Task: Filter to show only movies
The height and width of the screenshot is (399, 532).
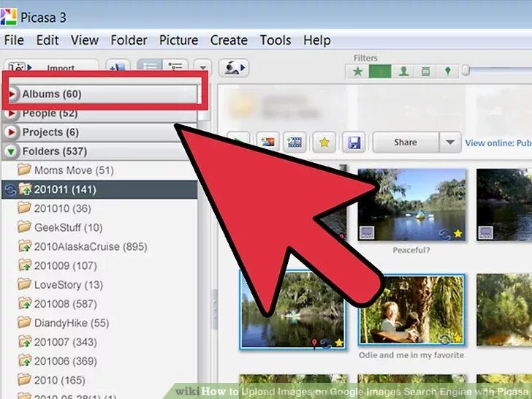Action: pyautogui.click(x=425, y=72)
